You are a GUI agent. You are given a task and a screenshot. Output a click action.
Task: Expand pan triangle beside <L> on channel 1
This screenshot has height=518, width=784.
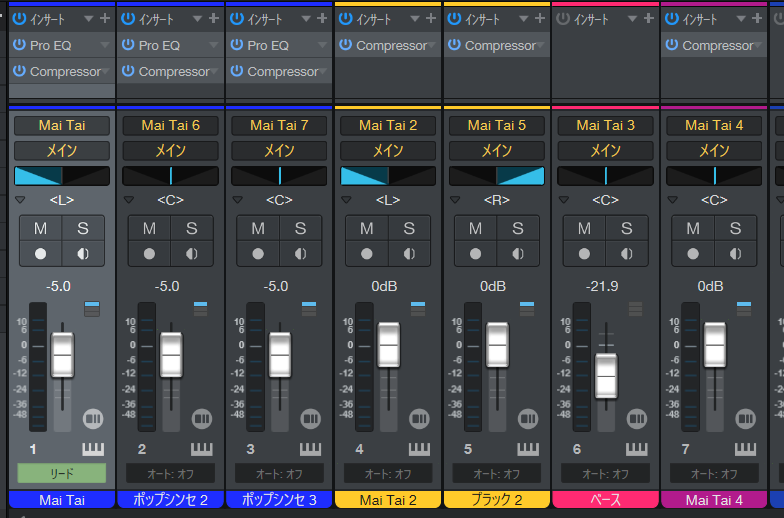pos(20,200)
